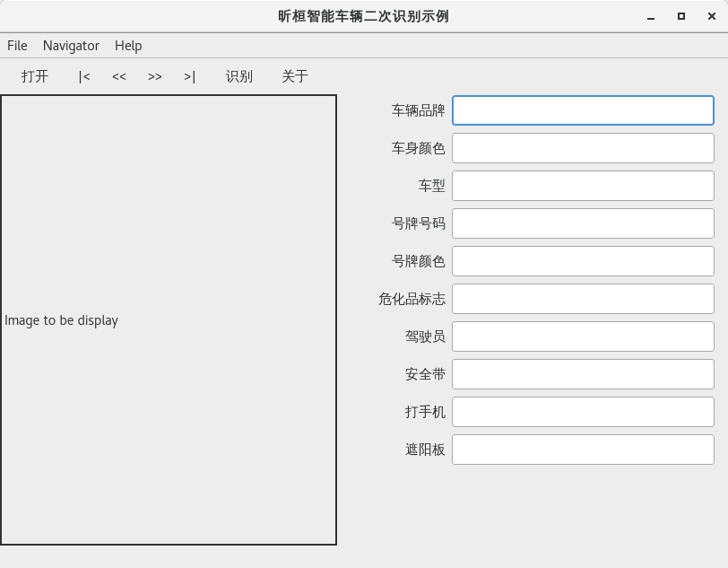The height and width of the screenshot is (568, 728).
Task: Focus the 驾驶员 input field
Action: point(583,336)
